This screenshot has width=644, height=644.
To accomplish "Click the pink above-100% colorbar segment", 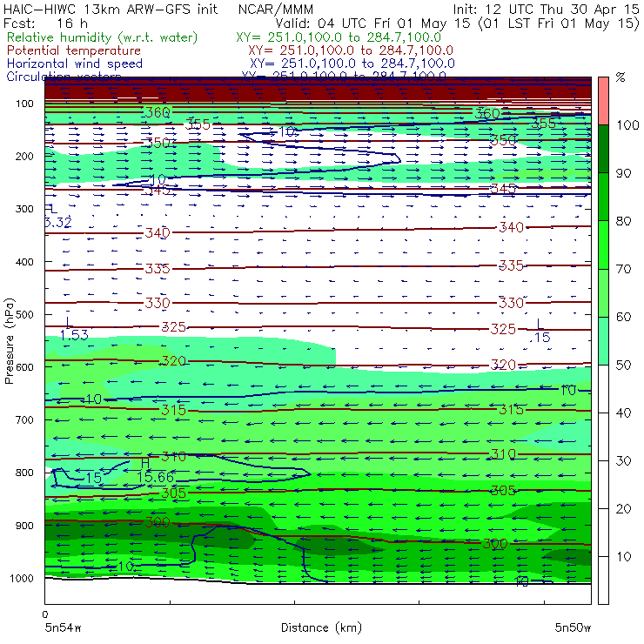I will (603, 101).
